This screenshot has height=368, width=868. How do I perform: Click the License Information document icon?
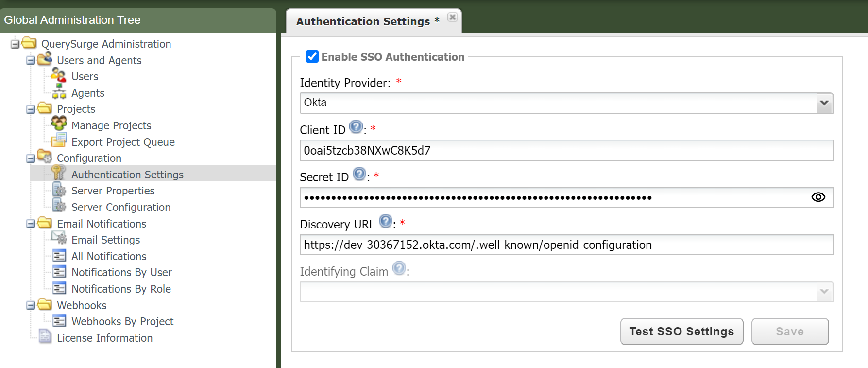[45, 336]
